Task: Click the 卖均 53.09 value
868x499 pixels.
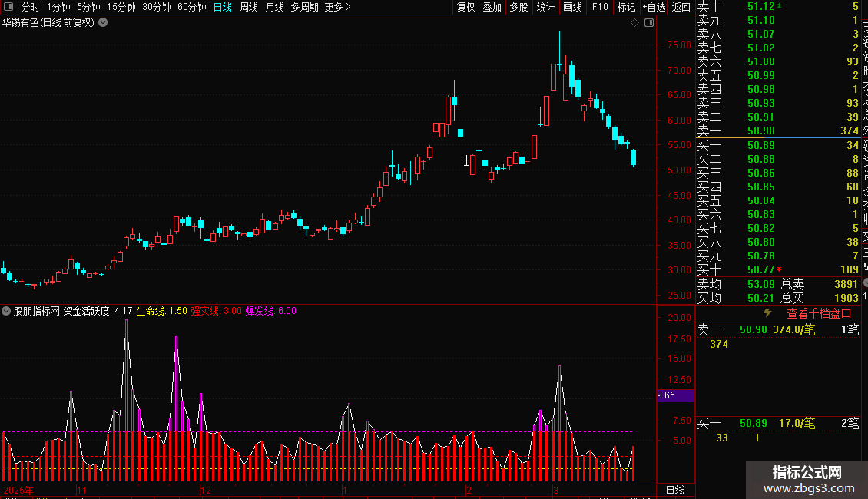Action: pyautogui.click(x=761, y=284)
